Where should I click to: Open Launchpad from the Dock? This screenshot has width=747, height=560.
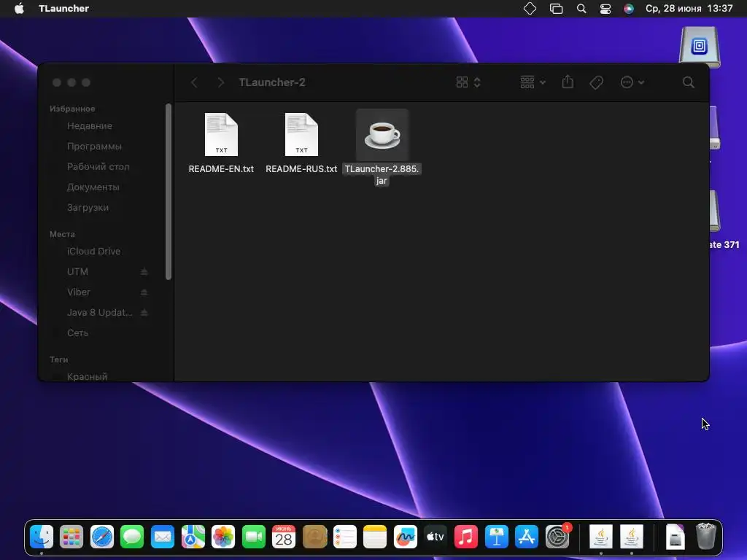click(71, 537)
